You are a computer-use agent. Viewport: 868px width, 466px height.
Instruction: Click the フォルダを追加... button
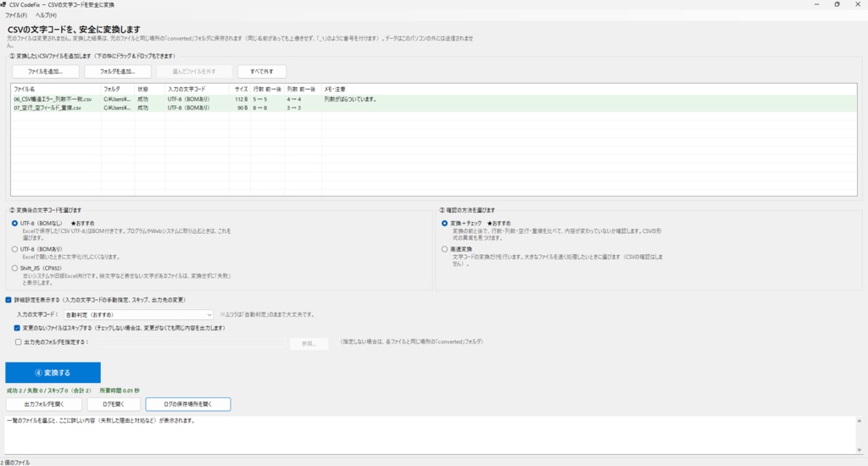117,71
